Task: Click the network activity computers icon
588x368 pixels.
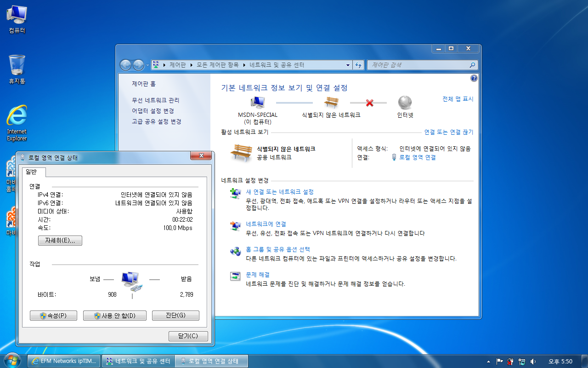Action: [x=133, y=282]
